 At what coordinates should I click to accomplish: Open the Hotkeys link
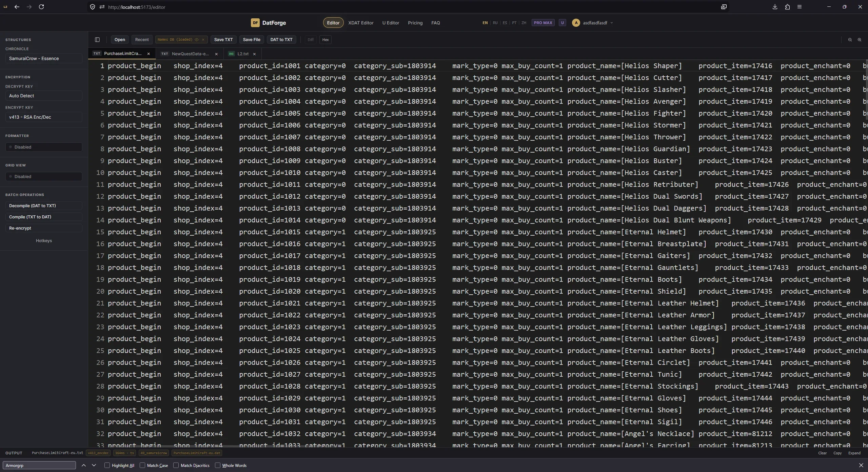[x=44, y=241]
